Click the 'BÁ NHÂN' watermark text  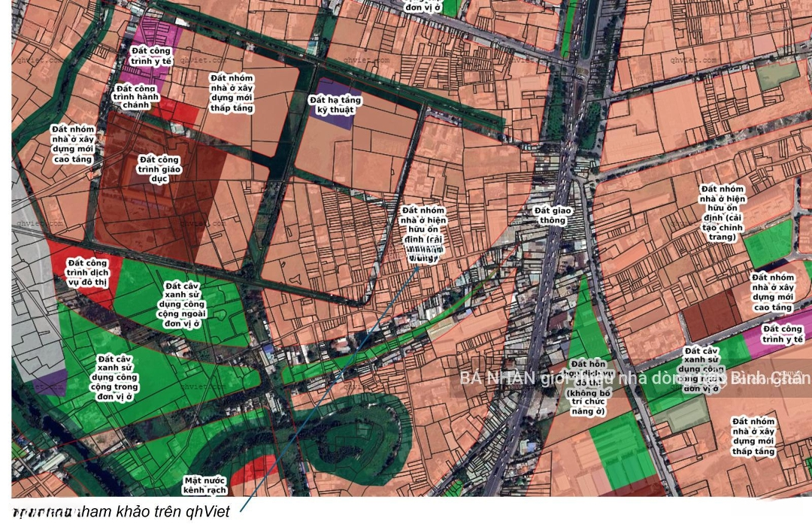click(497, 377)
